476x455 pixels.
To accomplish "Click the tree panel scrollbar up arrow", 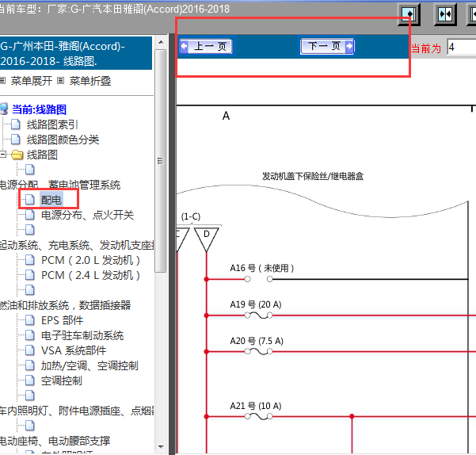I will coord(161,42).
